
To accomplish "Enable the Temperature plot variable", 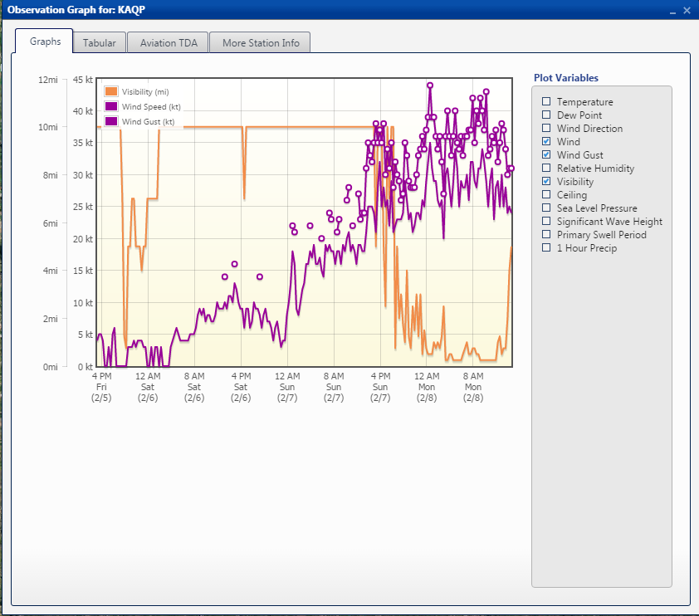I will click(x=546, y=102).
